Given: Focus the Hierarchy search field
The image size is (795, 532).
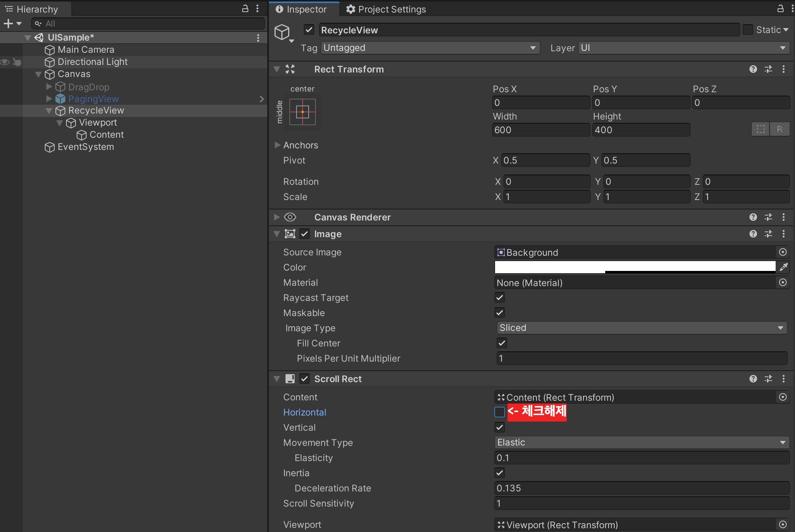Looking at the screenshot, I should pyautogui.click(x=148, y=24).
